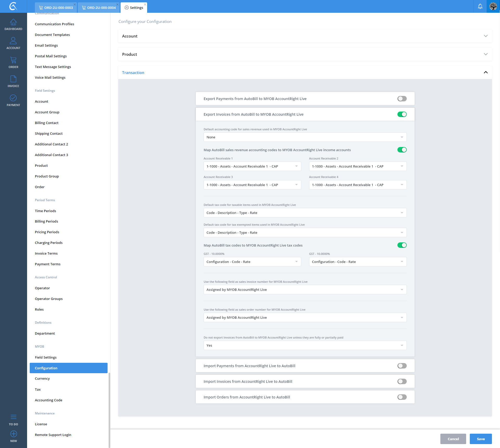
Task: Go to the Invoice document icon
Action: click(13, 79)
